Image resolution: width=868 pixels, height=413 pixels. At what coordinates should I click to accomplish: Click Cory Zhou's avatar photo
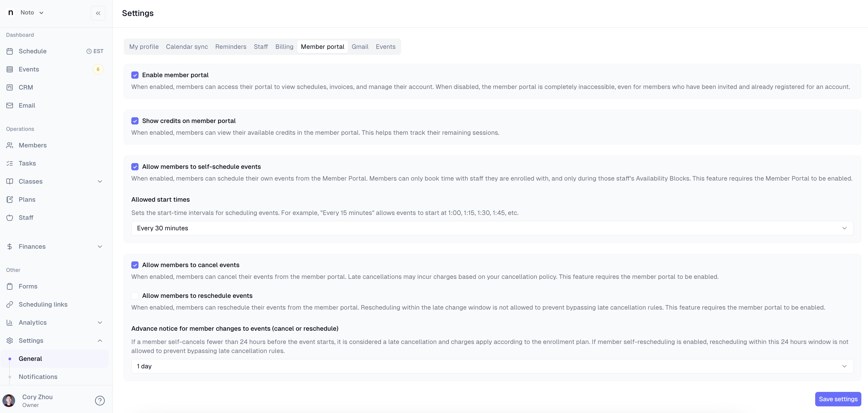click(x=9, y=401)
